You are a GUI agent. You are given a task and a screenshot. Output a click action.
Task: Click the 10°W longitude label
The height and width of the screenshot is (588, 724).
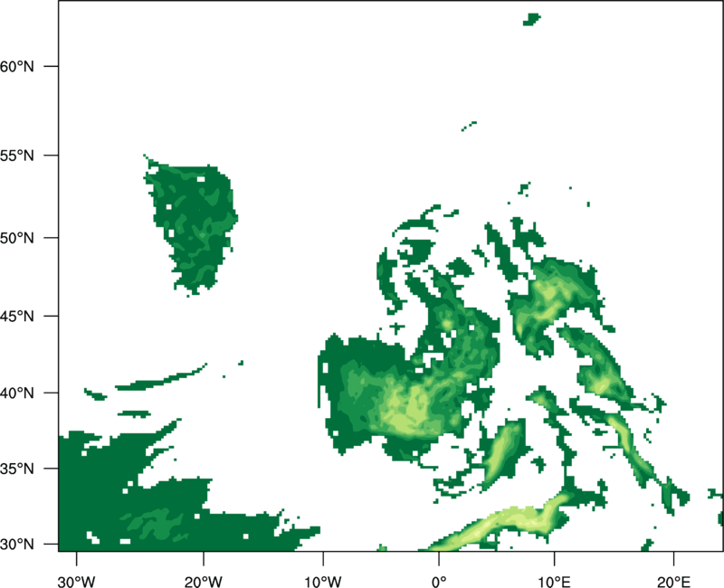point(323,582)
